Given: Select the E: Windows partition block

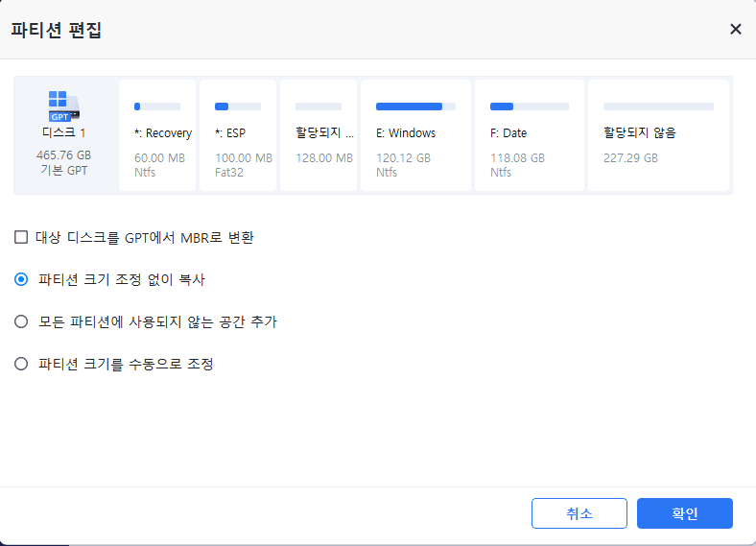Looking at the screenshot, I should tap(415, 135).
